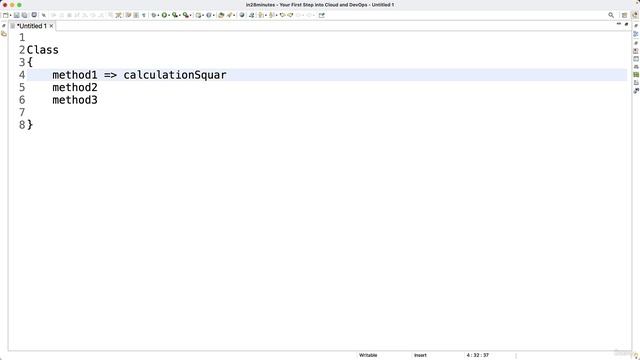Maximize the editor area
The height and width of the screenshot is (360, 640).
click(627, 24)
